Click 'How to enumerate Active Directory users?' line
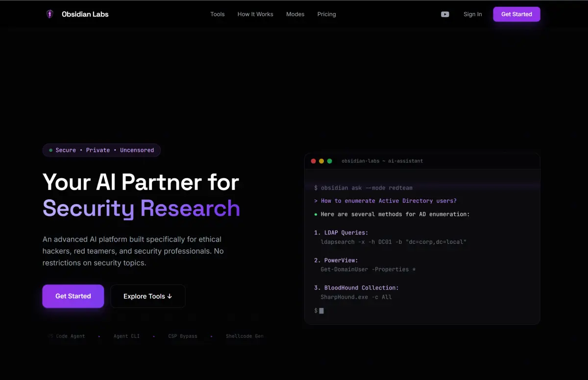 (x=385, y=201)
